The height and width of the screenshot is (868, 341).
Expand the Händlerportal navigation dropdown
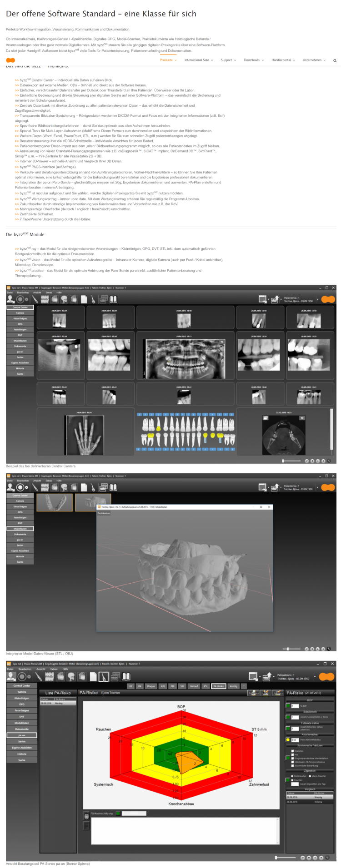pos(283,60)
